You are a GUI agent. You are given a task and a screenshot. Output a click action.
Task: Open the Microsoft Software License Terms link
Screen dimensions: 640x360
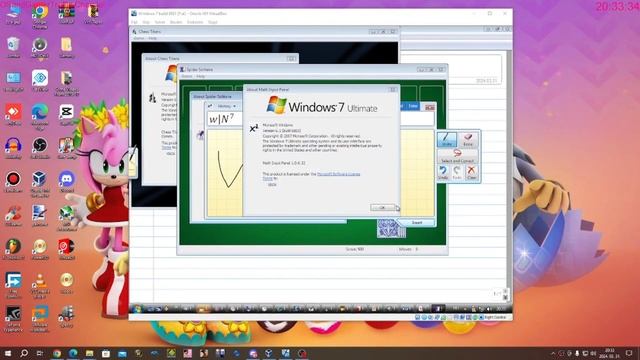pyautogui.click(x=338, y=174)
